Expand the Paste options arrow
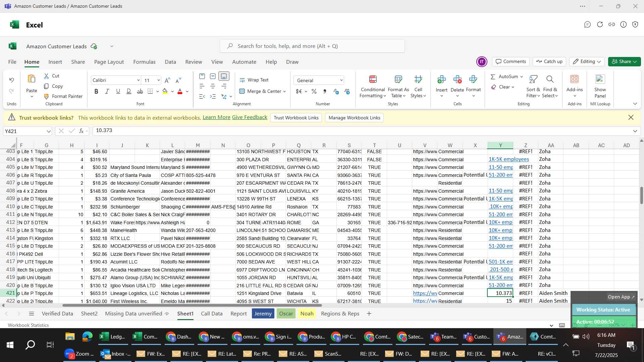 32,97
